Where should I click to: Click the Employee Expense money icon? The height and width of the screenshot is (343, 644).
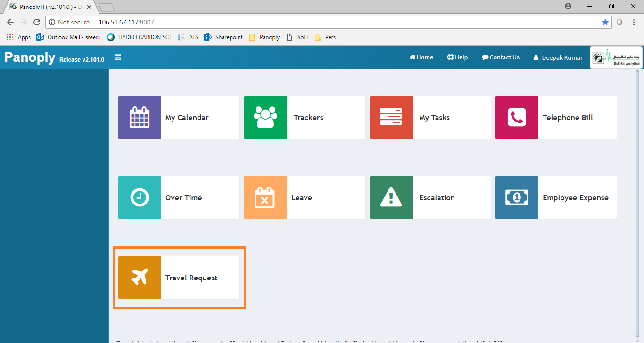517,197
